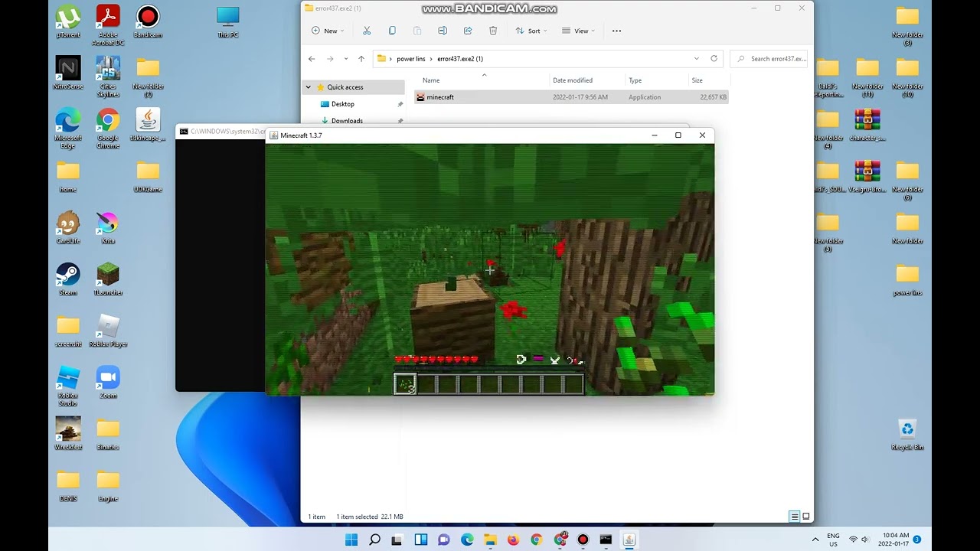Select first hotbar slot in Minecraft
Image resolution: width=980 pixels, height=551 pixels.
(x=405, y=384)
